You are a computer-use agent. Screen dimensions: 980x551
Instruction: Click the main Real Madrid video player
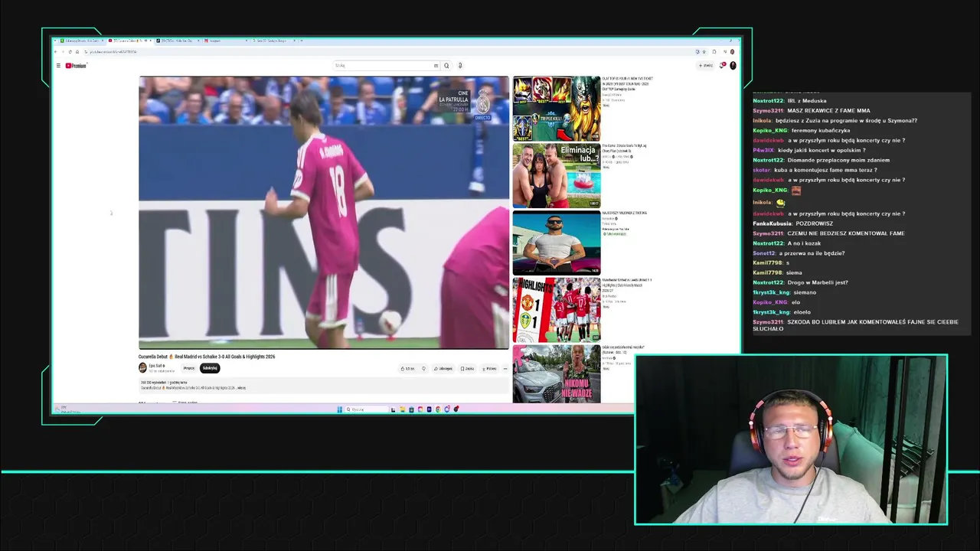pyautogui.click(x=324, y=213)
